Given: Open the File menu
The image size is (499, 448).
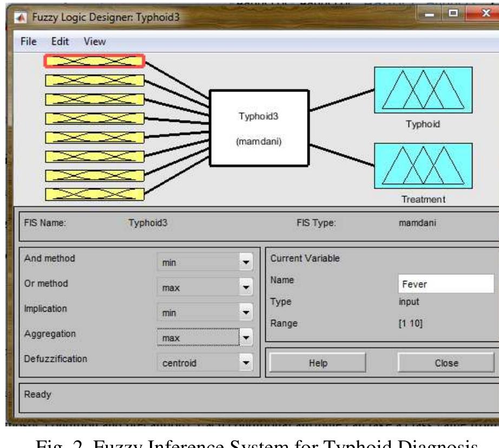Looking at the screenshot, I should 28,41.
